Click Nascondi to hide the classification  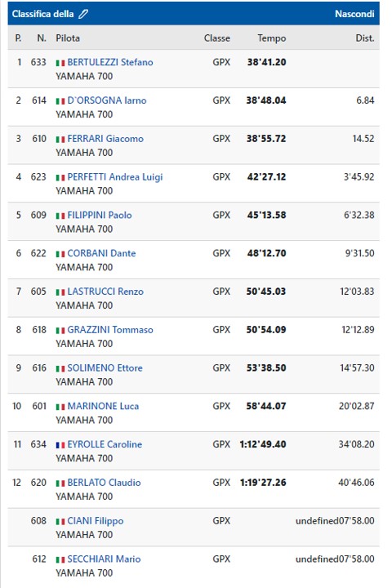coord(354,14)
